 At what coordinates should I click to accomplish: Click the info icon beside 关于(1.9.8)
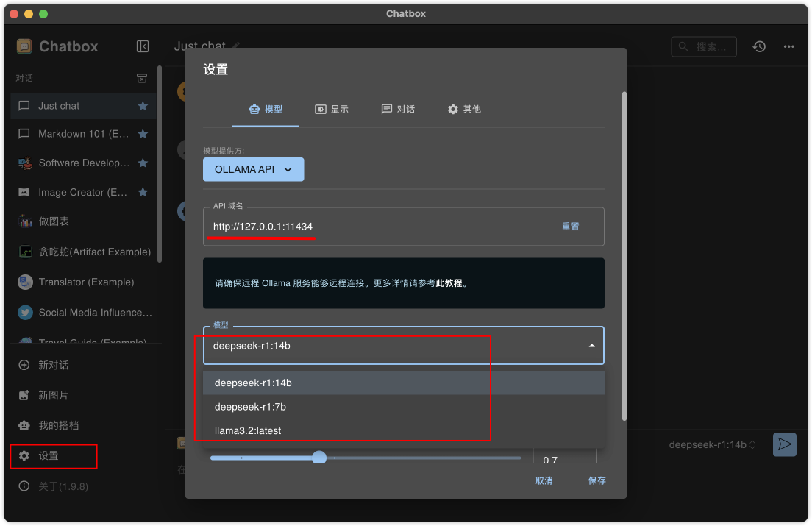(24, 486)
